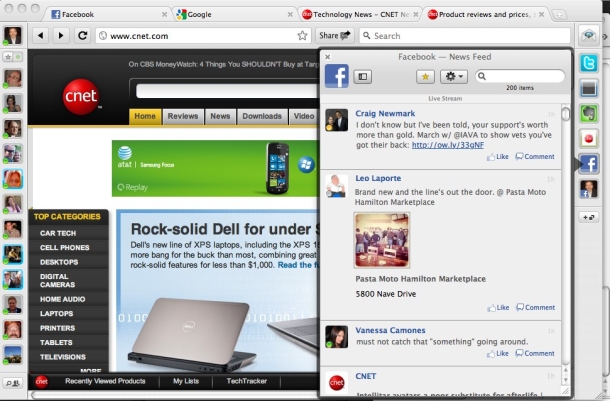This screenshot has width=610, height=401.
Task: Open Vanessa Camones' profile name
Action: click(x=390, y=330)
